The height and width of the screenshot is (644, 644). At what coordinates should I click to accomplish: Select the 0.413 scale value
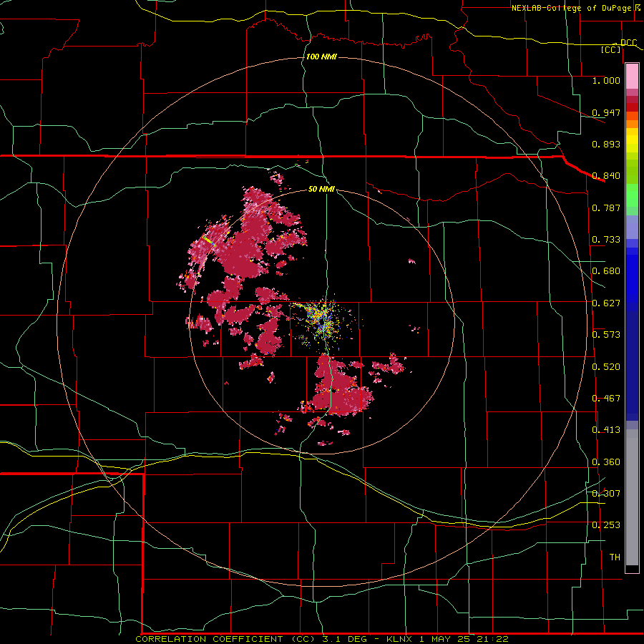[x=606, y=430]
